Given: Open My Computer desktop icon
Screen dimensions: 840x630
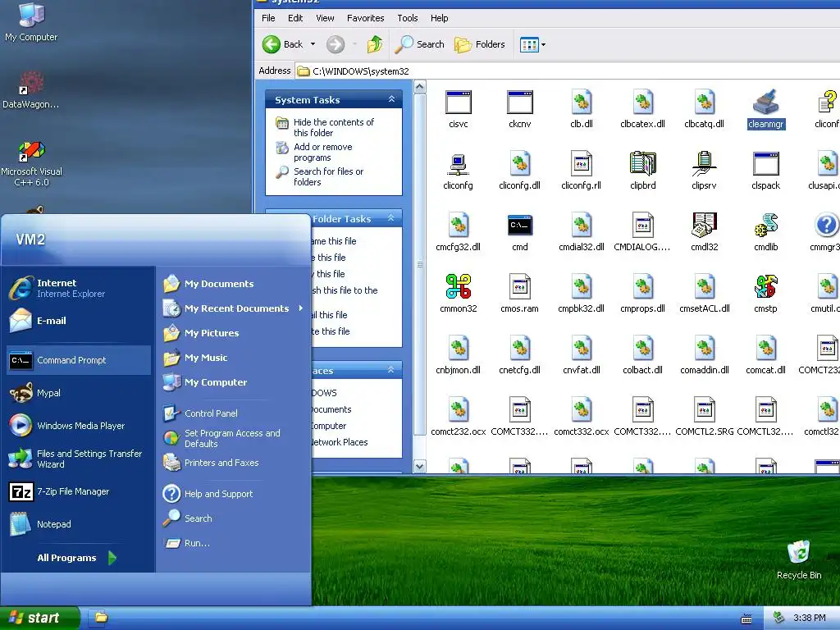Looking at the screenshot, I should click(x=31, y=22).
